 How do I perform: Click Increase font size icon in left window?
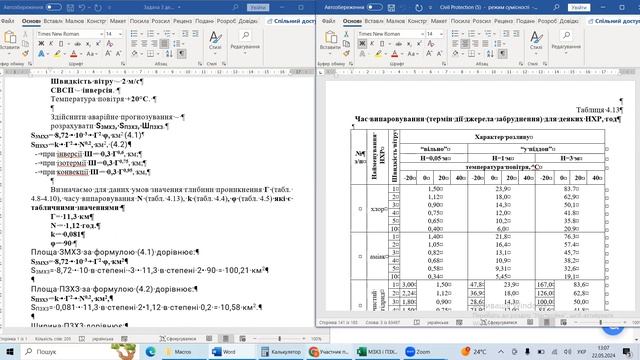tap(108, 53)
